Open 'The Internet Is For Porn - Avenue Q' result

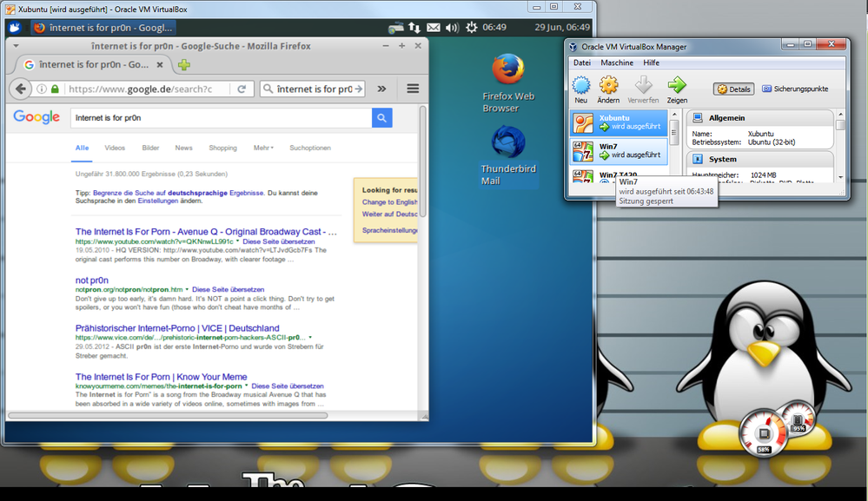point(206,232)
